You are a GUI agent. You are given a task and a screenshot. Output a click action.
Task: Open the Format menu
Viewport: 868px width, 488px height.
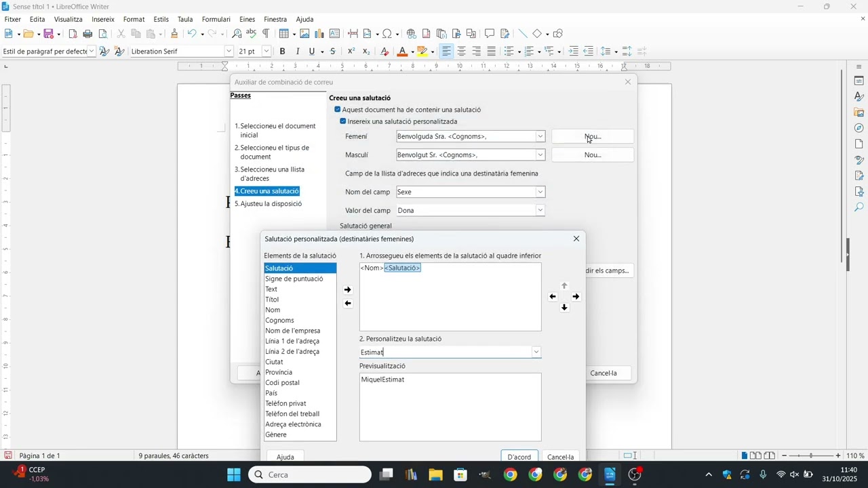coord(134,20)
